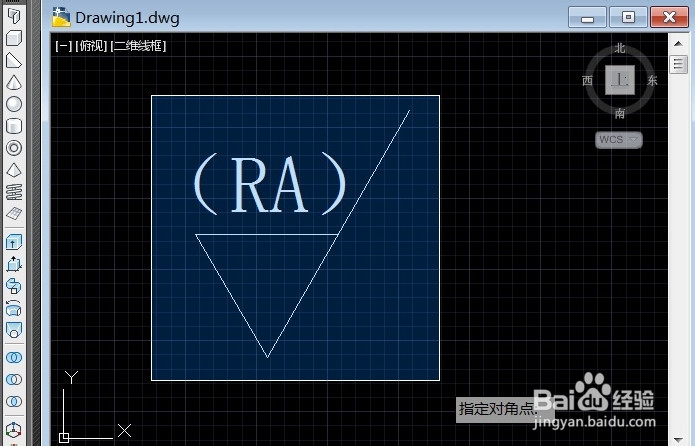Click the Drawing1.dwg document icon
This screenshot has width=695, height=446.
[x=61, y=17]
